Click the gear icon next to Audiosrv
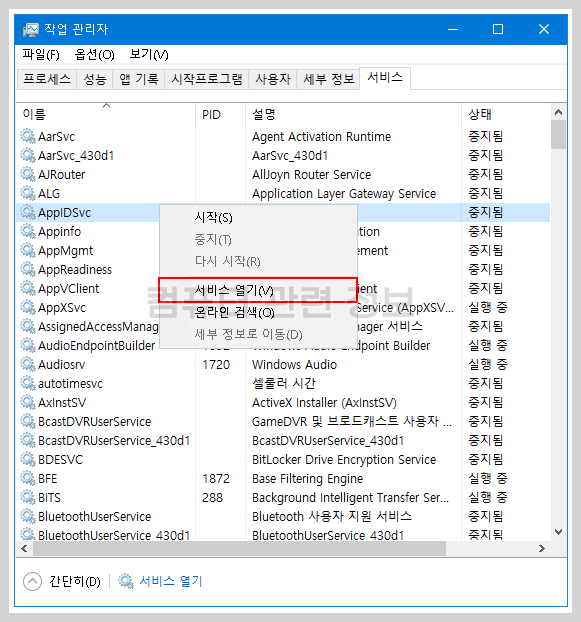The image size is (581, 622). [x=28, y=365]
